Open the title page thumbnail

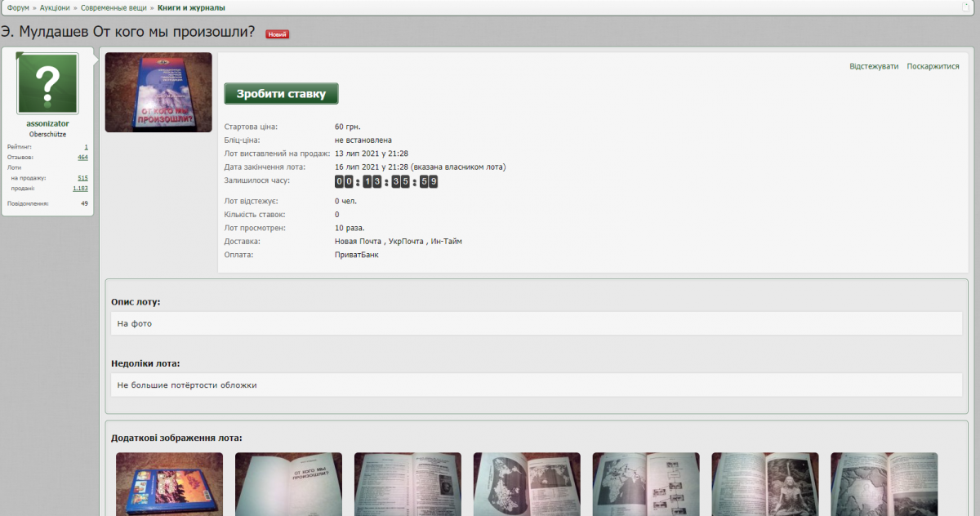288,483
